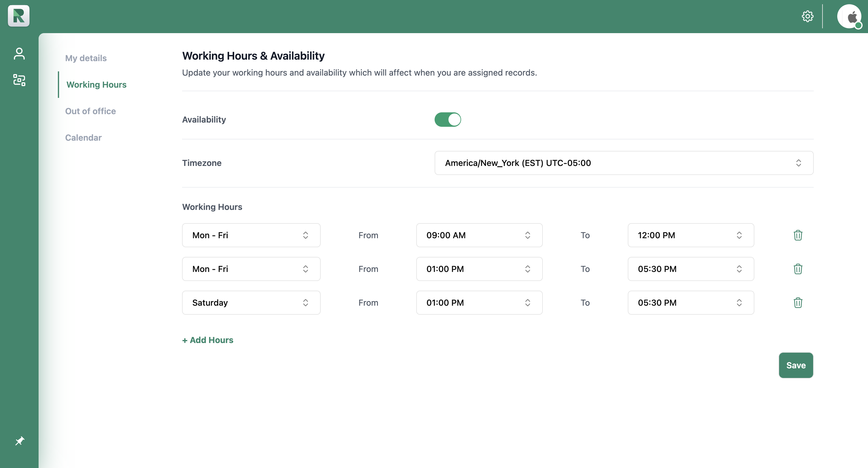Click the pin icon in sidebar
The image size is (868, 468).
pos(20,441)
